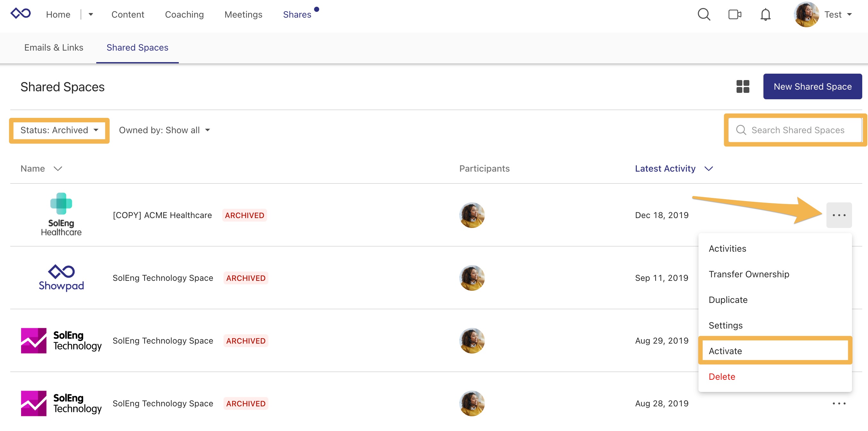This screenshot has height=431, width=868.
Task: Click the profile avatar in top bar
Action: 807,14
